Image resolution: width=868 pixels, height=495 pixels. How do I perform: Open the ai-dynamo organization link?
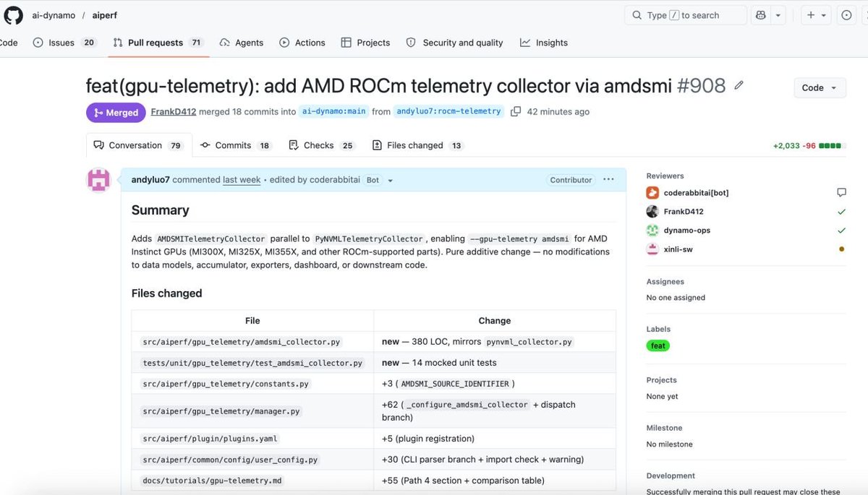pyautogui.click(x=53, y=15)
